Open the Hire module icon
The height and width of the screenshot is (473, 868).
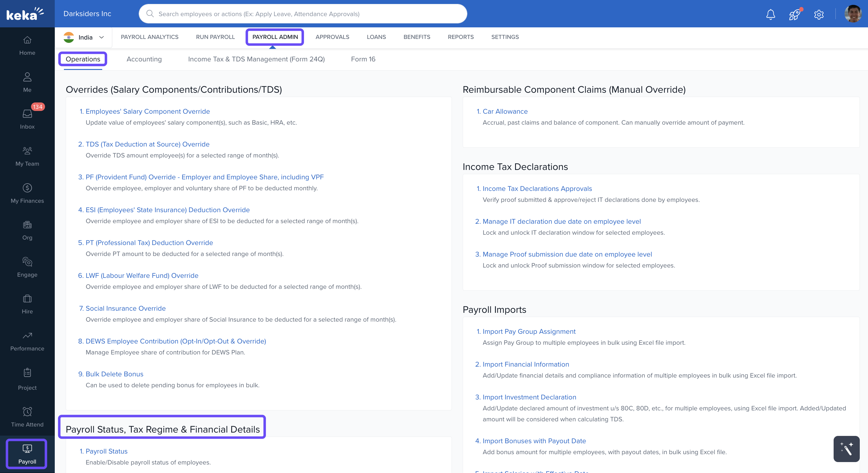pyautogui.click(x=27, y=304)
